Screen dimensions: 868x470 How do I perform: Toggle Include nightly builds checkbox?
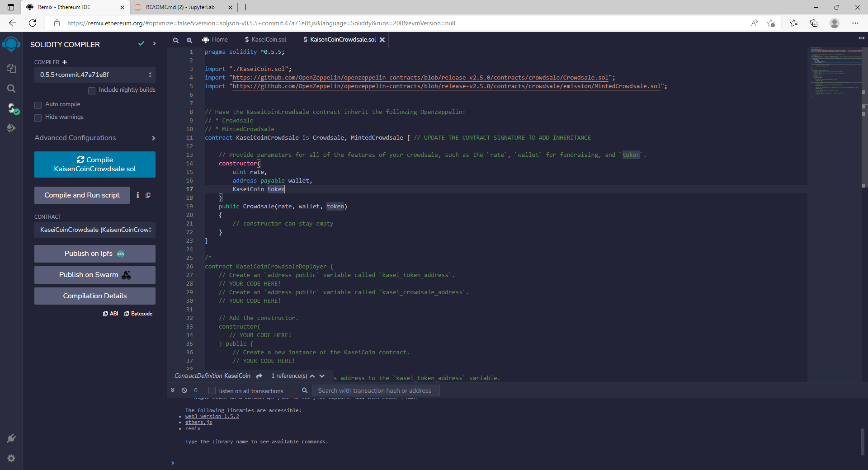[92, 90]
